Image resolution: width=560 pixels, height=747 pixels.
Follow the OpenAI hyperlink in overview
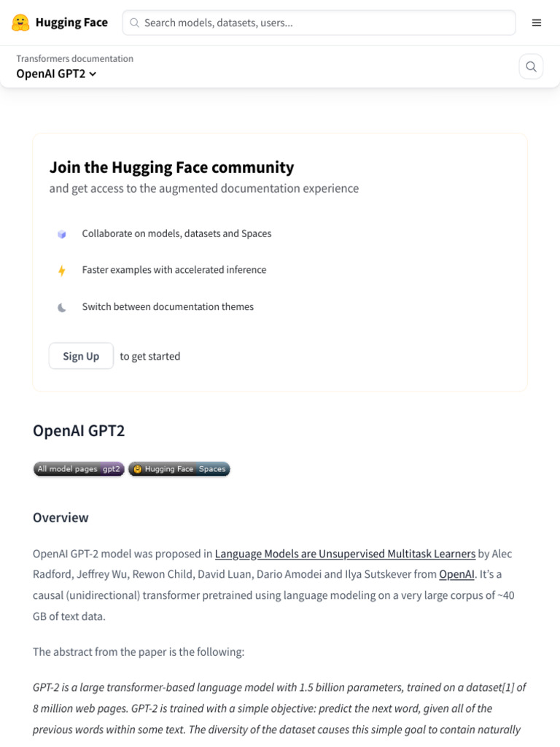tap(456, 575)
